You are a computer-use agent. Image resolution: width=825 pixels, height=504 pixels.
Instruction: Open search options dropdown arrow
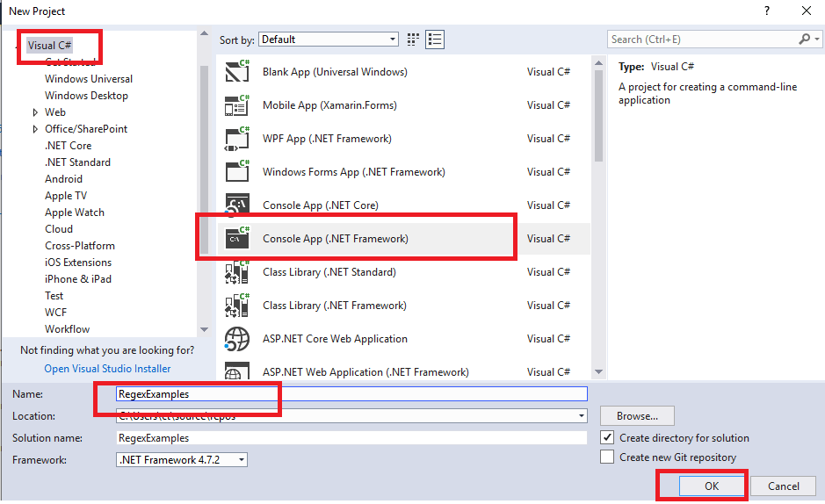pos(816,39)
